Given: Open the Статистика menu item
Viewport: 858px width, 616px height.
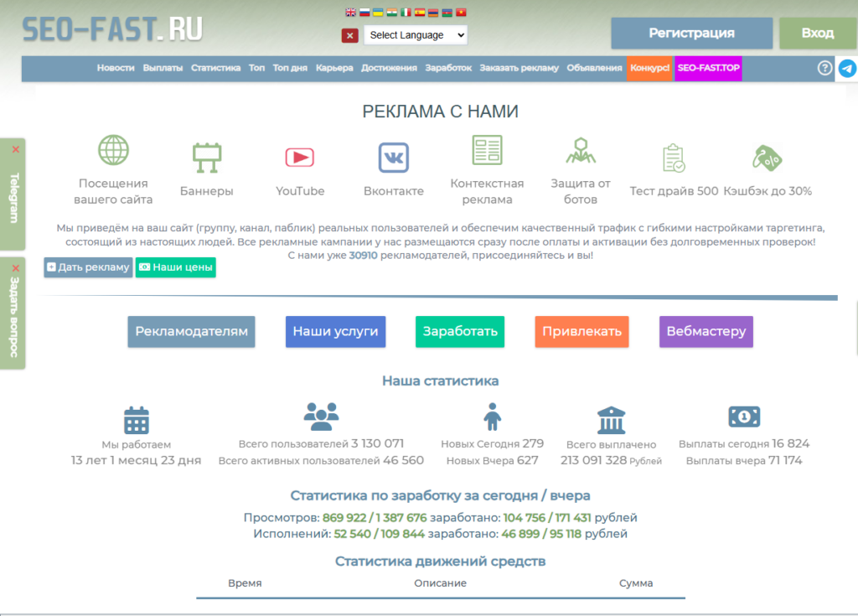Looking at the screenshot, I should (x=215, y=68).
